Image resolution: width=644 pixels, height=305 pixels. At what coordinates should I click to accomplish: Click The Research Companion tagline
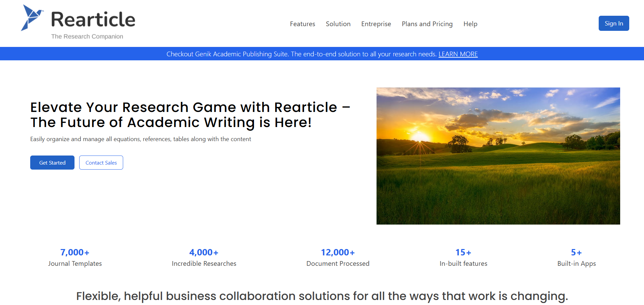tap(87, 37)
